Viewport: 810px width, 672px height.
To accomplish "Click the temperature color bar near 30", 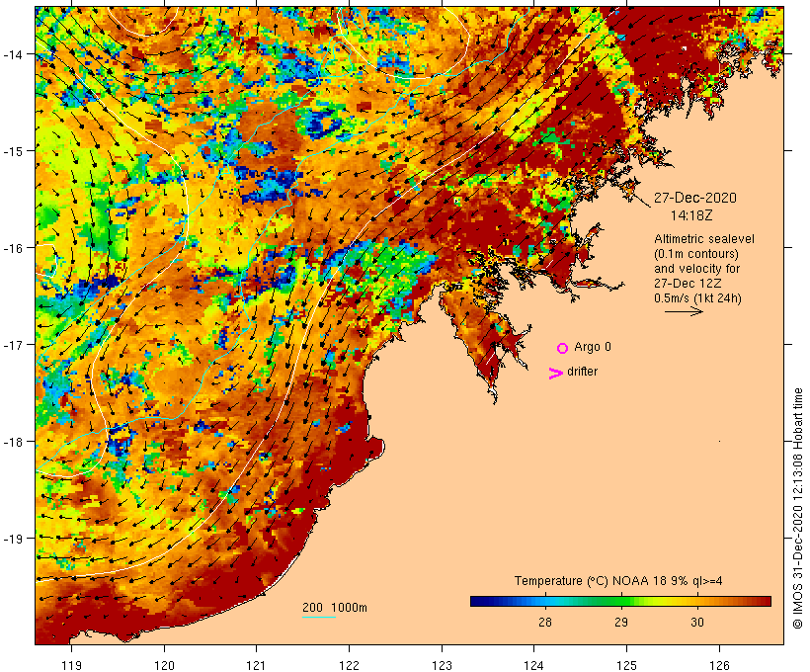I will click(696, 601).
